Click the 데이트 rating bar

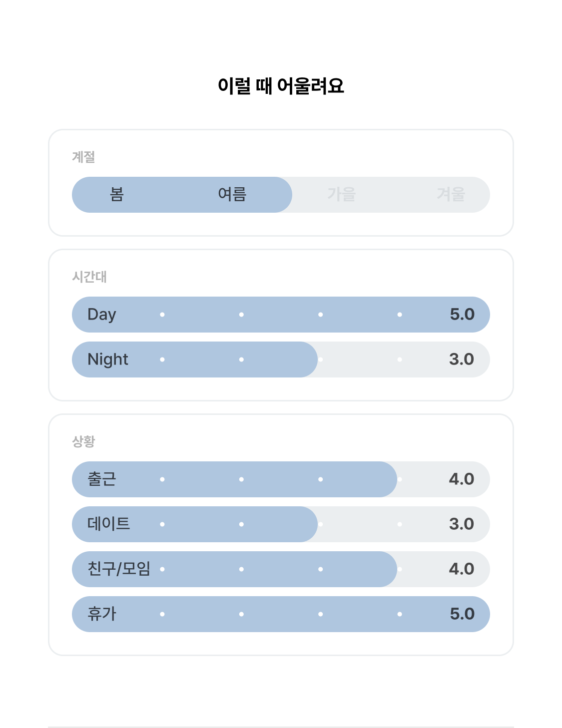281,524
